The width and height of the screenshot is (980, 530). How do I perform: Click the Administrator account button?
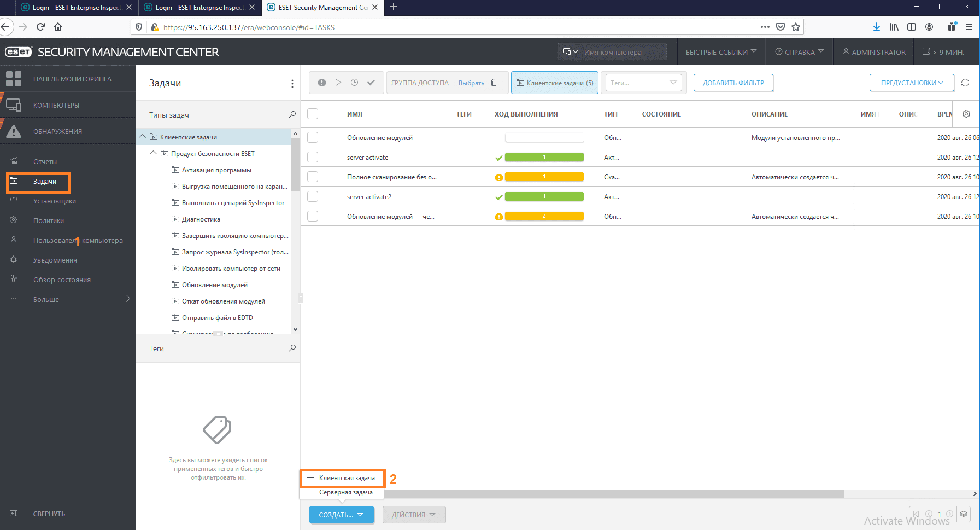click(x=874, y=52)
